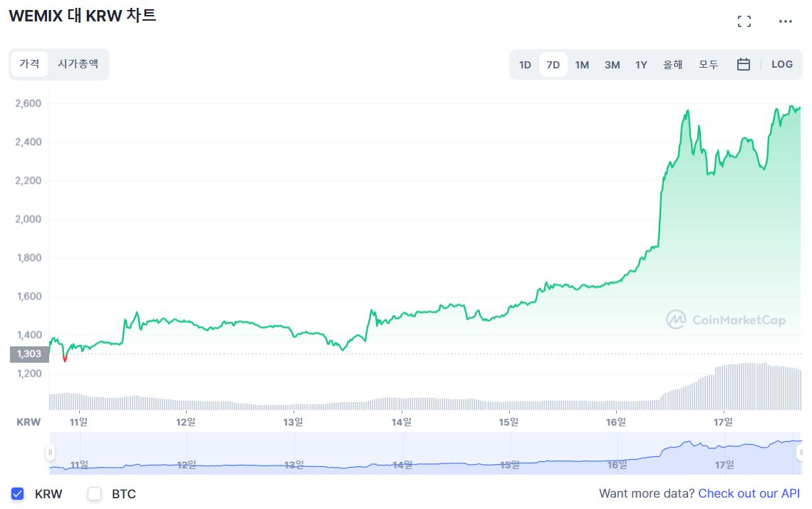Viewport: 812px width, 509px height.
Task: Click the 1,200 y-axis label
Action: click(x=29, y=374)
